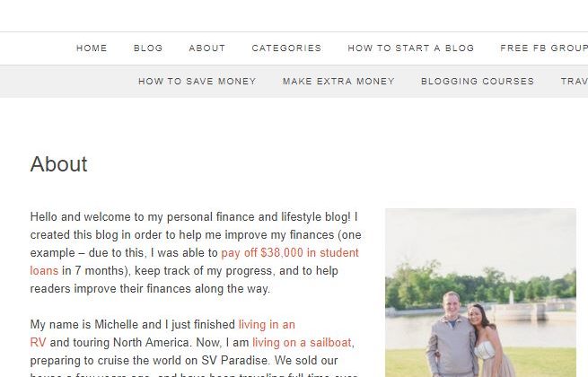588x377 pixels.
Task: Open the FREE FB GROUP menu item
Action: (544, 48)
